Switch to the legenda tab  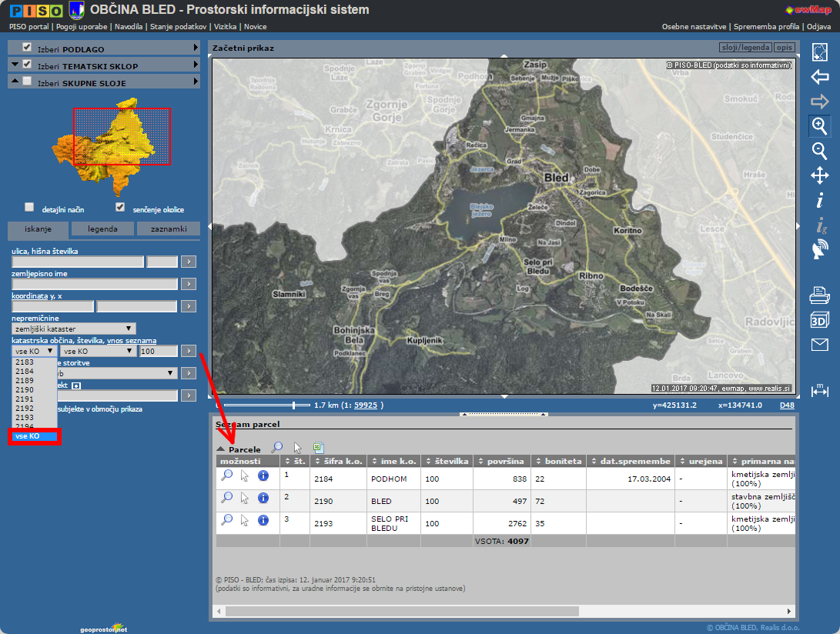[x=102, y=229]
